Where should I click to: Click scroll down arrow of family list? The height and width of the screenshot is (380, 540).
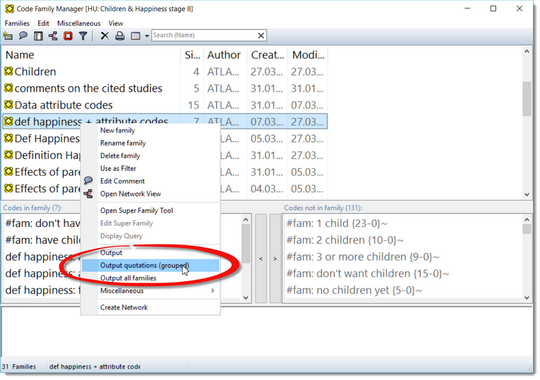(x=527, y=194)
